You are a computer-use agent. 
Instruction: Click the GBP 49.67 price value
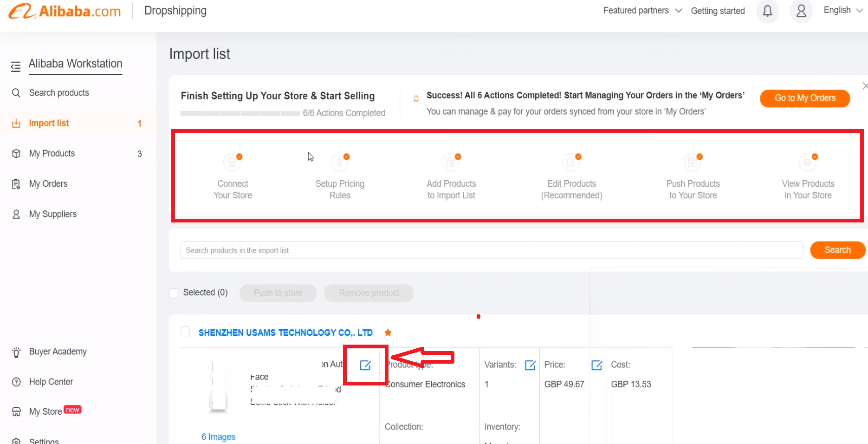click(x=564, y=385)
